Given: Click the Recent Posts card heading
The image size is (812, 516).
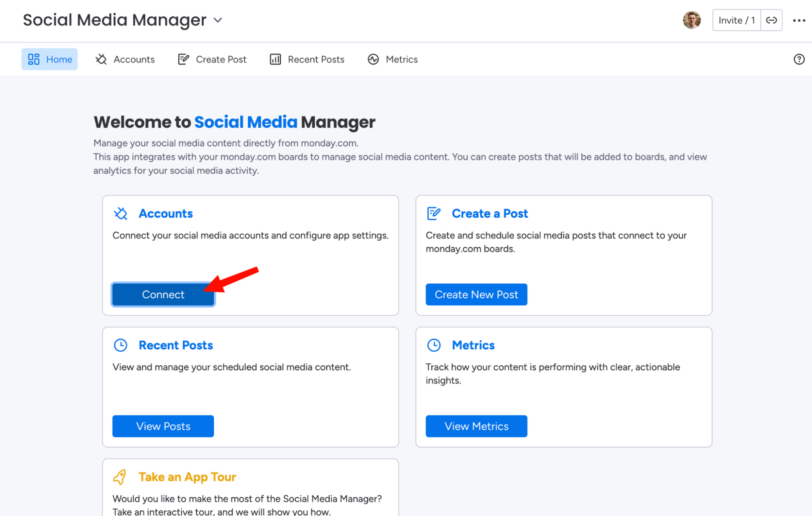Looking at the screenshot, I should coord(176,345).
